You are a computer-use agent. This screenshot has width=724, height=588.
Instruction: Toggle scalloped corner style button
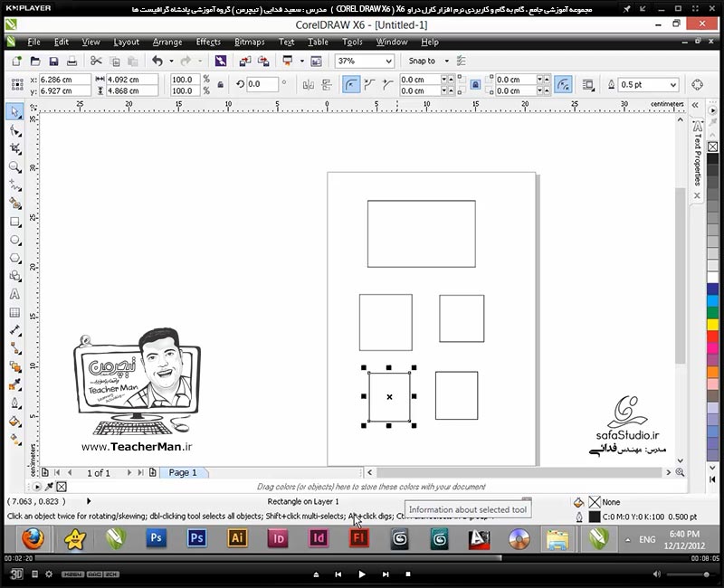click(x=369, y=85)
